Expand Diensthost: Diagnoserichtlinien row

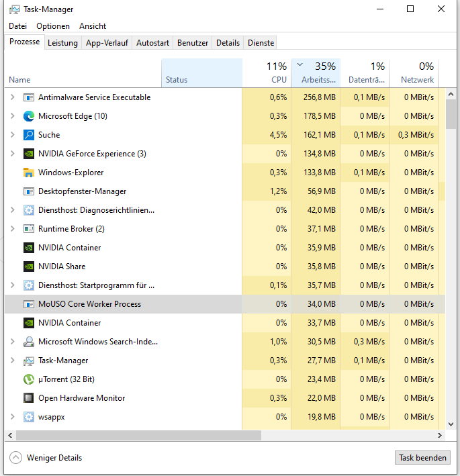pyautogui.click(x=13, y=210)
